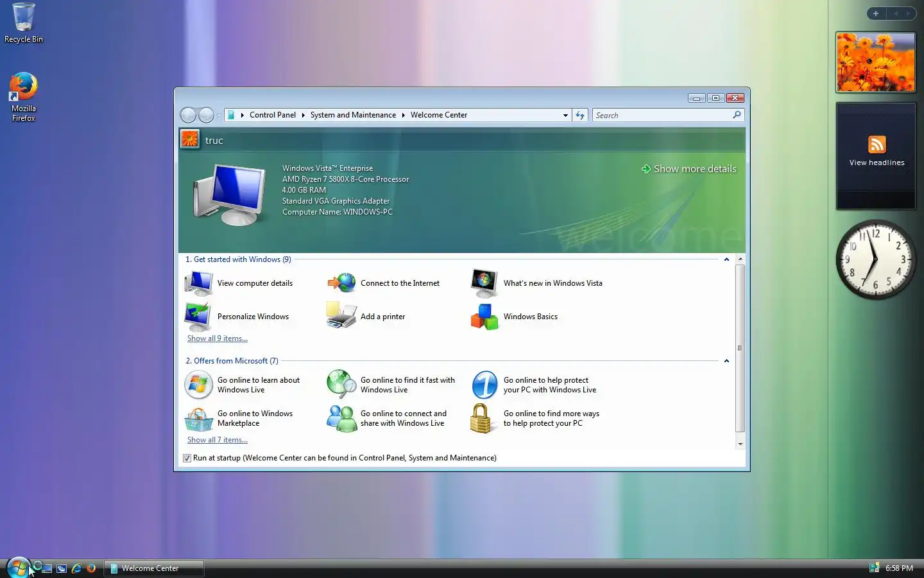Viewport: 924px width, 578px height.
Task: Refresh the Welcome Center address bar
Action: point(580,115)
